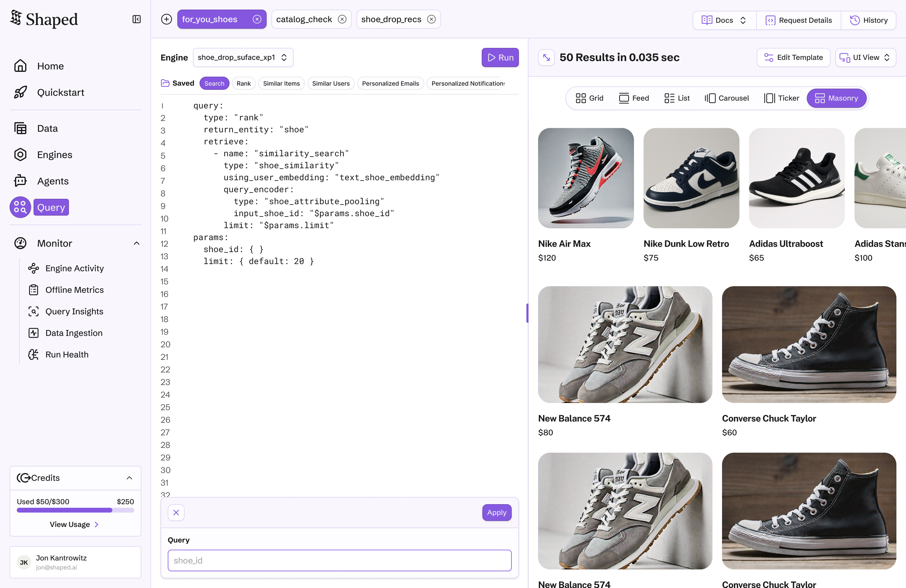Open Data Ingestion page
The width and height of the screenshot is (906, 588).
click(x=74, y=333)
